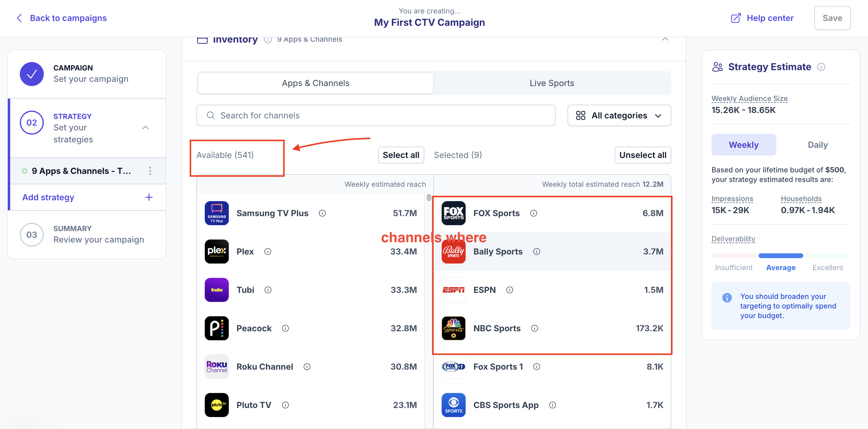This screenshot has height=429, width=868.
Task: Open info icon next to Plex
Action: 267,252
